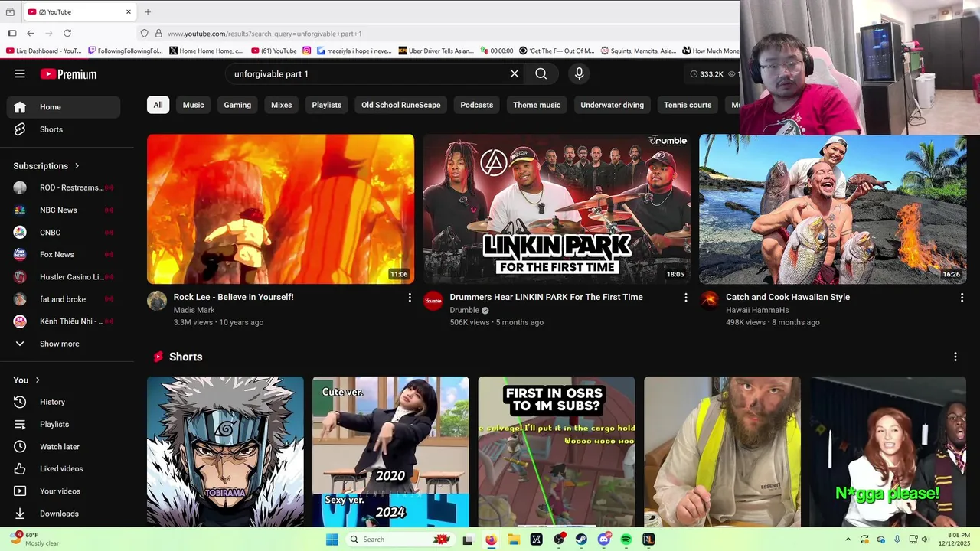Image resolution: width=980 pixels, height=551 pixels.
Task: Open Shorts shelf three-dot menu
Action: click(955, 357)
